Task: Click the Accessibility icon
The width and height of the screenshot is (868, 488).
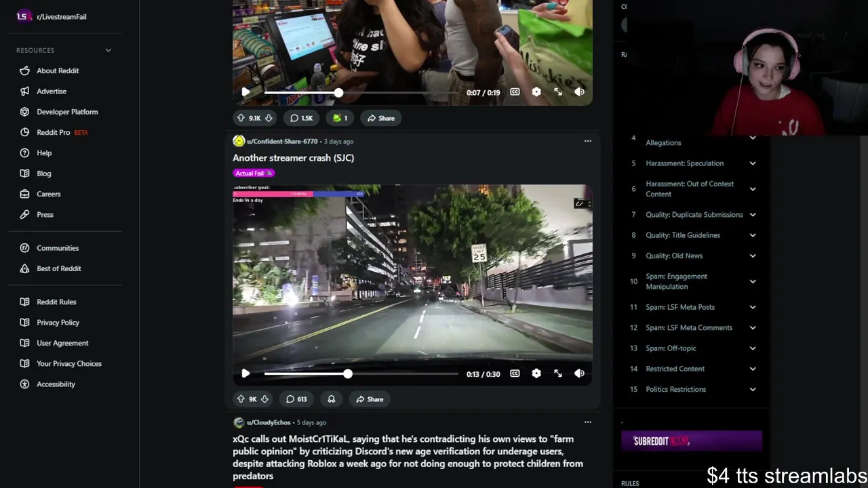Action: pos(25,384)
